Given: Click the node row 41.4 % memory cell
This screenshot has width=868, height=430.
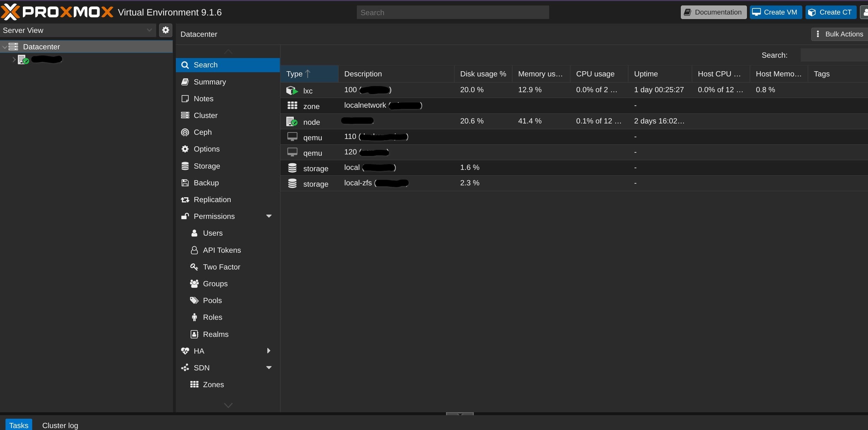Looking at the screenshot, I should point(541,121).
